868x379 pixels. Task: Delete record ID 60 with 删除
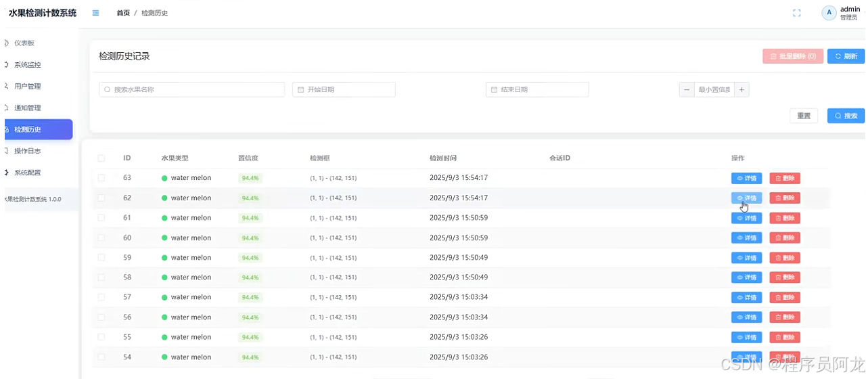(x=785, y=238)
